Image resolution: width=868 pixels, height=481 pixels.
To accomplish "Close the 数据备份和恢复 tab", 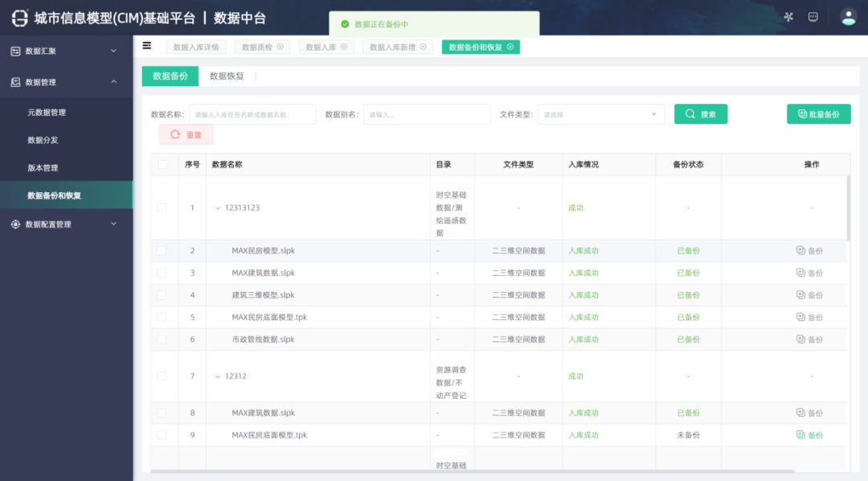I will (x=510, y=47).
